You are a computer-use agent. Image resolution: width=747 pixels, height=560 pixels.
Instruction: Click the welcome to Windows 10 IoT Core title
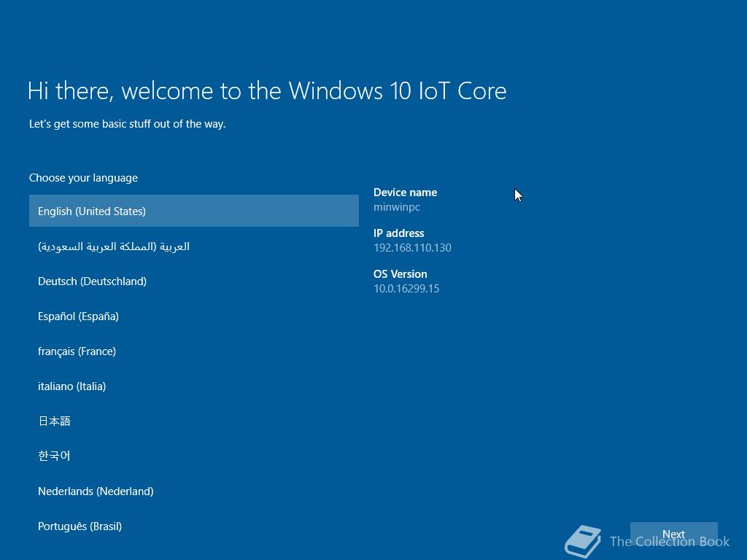[x=267, y=90]
